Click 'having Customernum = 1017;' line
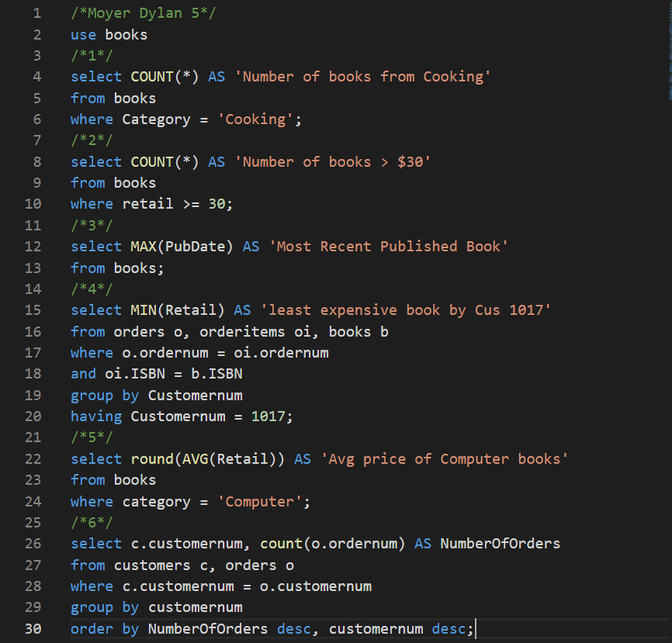The height and width of the screenshot is (643, 672). [182, 417]
